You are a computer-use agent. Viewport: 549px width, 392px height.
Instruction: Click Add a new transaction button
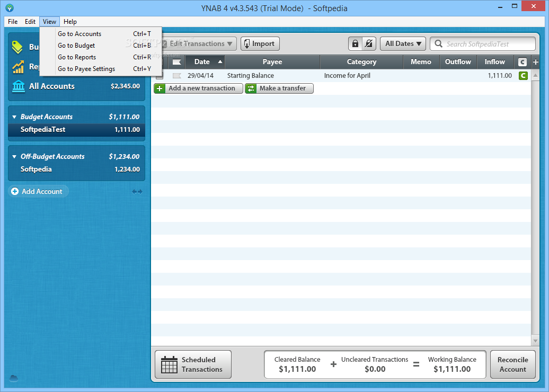pyautogui.click(x=199, y=88)
